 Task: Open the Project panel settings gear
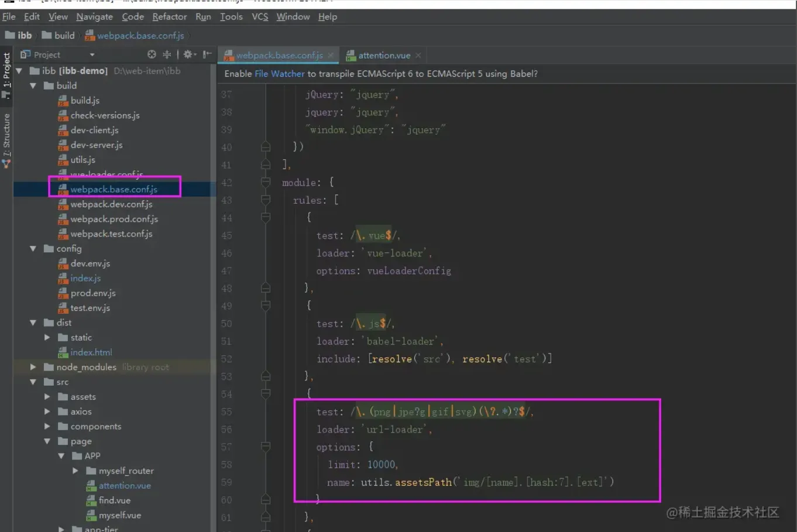coord(188,54)
